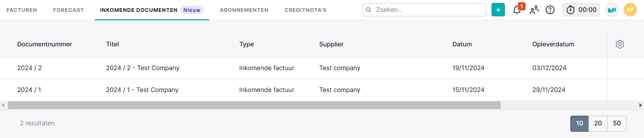The image size is (644, 138).
Task: Open table column settings gear
Action: pyautogui.click(x=620, y=44)
